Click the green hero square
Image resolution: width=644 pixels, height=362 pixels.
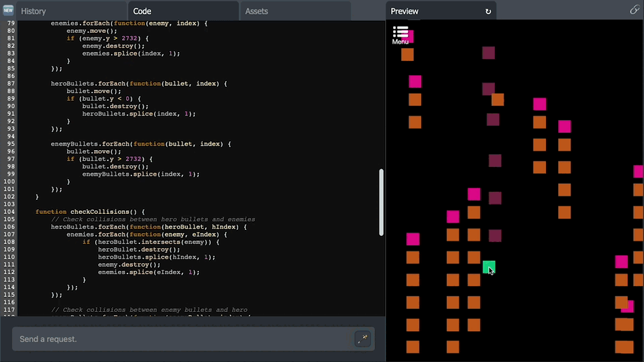489,267
